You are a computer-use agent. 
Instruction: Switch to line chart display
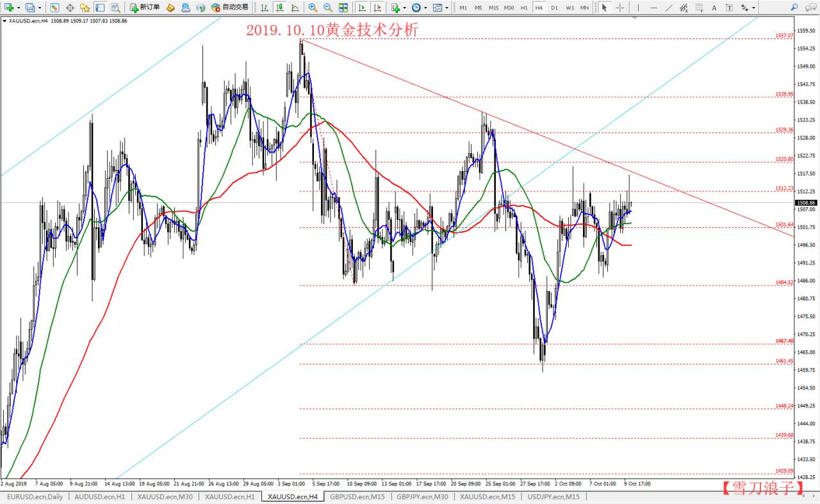295,8
